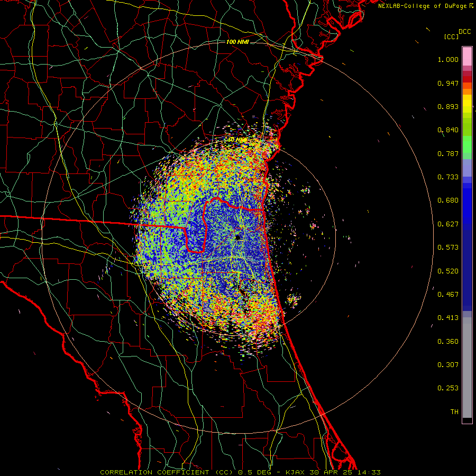Click the [CC] units label

pyautogui.click(x=451, y=36)
